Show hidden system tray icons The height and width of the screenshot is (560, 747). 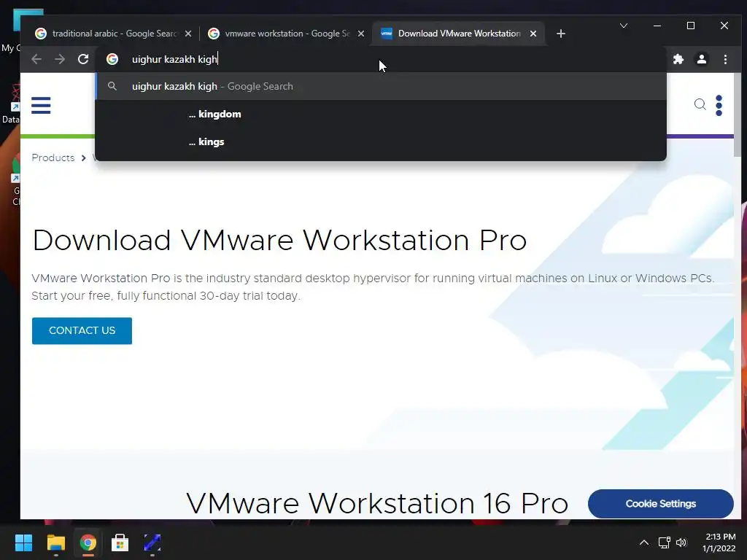(643, 542)
